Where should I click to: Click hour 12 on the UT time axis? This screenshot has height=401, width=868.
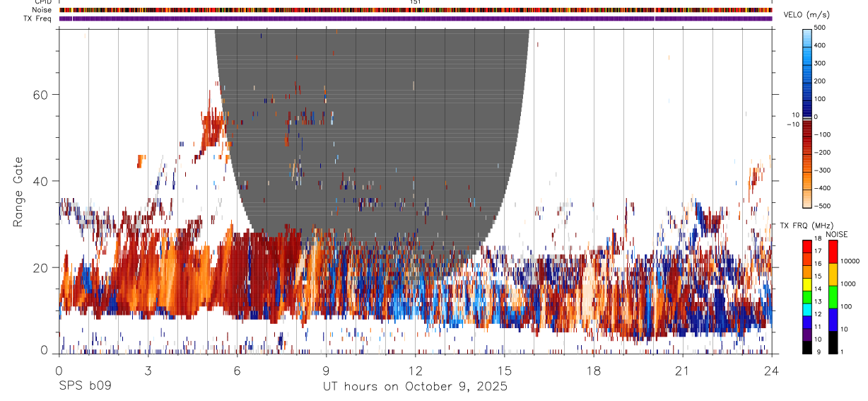[x=416, y=370]
